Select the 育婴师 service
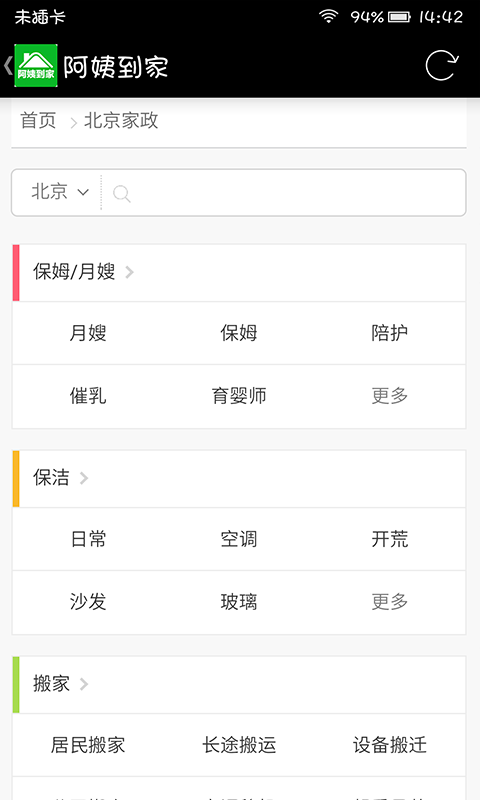The height and width of the screenshot is (800, 480). pyautogui.click(x=239, y=396)
